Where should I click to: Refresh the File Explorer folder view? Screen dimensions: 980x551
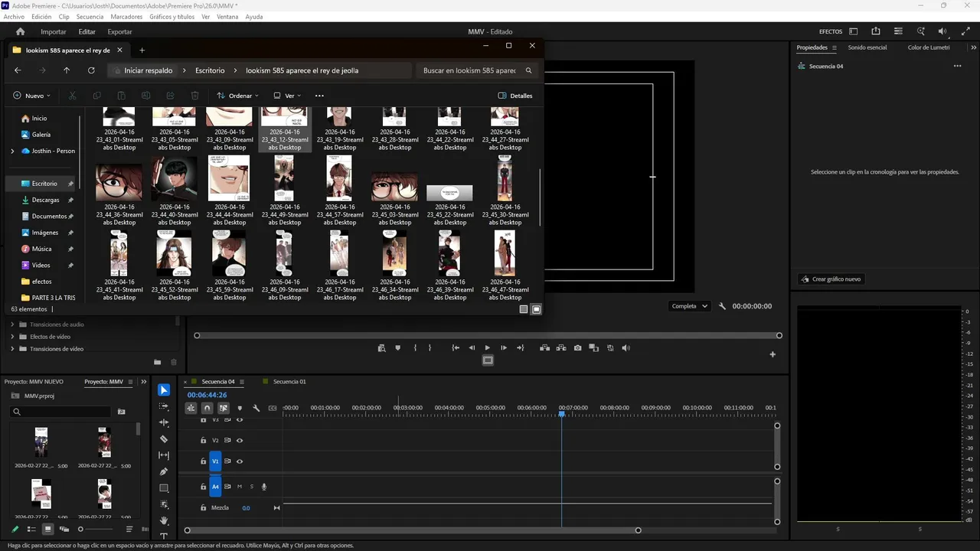[91, 70]
